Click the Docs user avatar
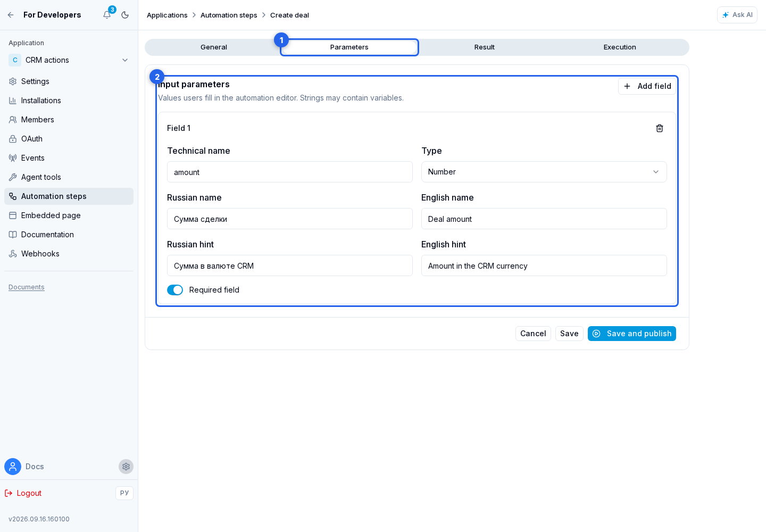The image size is (766, 532). coord(13,467)
